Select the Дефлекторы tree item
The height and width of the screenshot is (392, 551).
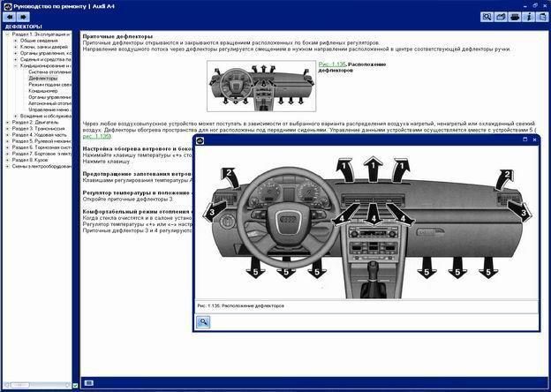point(43,79)
